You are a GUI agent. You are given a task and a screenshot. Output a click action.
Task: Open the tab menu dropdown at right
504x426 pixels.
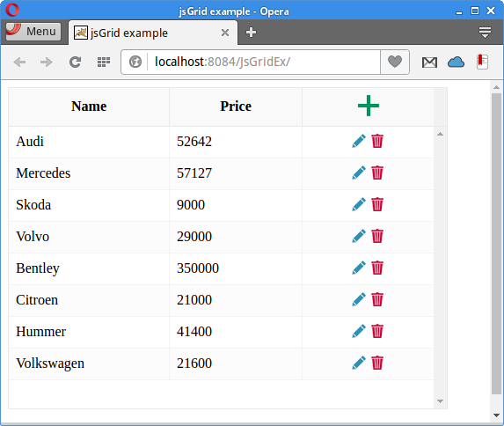(x=485, y=33)
